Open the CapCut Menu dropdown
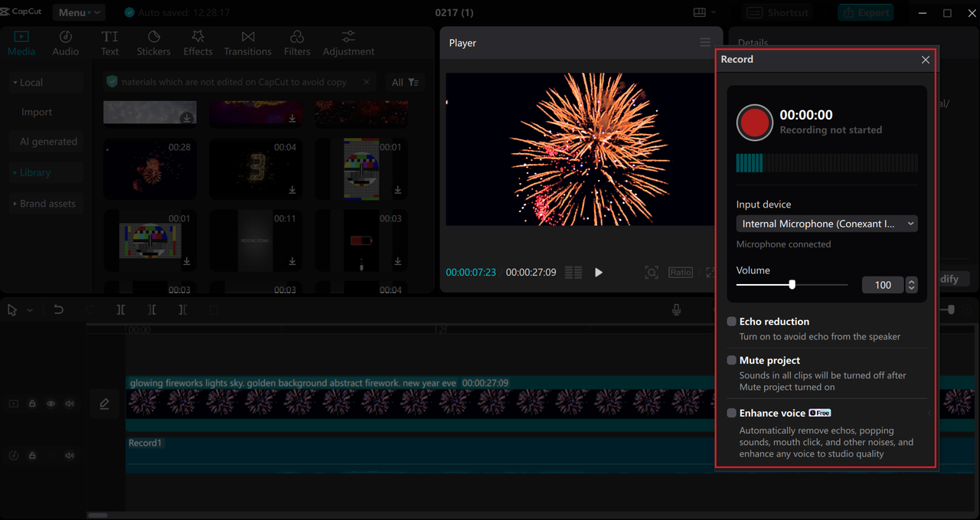The width and height of the screenshot is (980, 520). tap(79, 12)
